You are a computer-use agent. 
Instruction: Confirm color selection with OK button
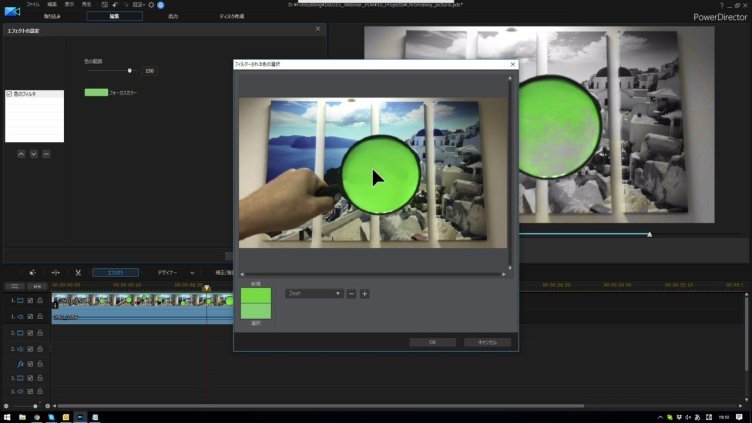point(432,342)
